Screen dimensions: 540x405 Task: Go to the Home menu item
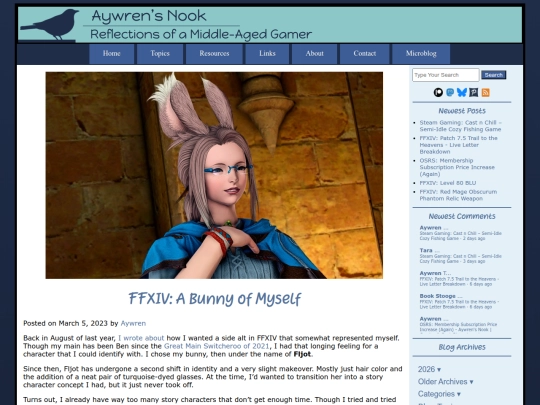[x=112, y=54]
